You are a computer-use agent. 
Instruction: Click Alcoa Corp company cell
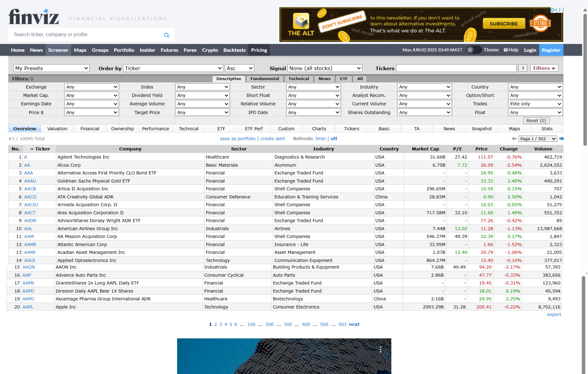[x=130, y=165]
